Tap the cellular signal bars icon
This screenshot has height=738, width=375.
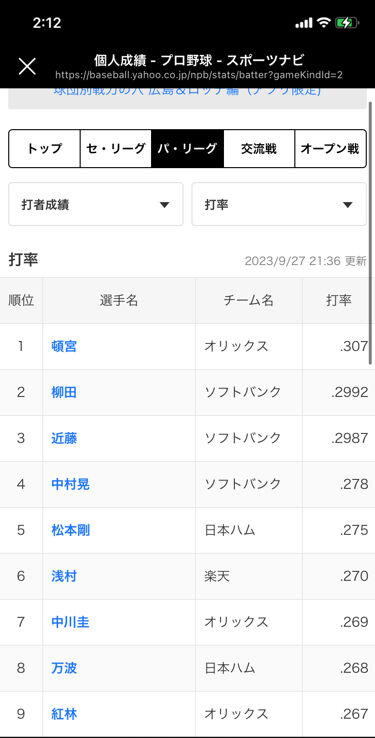[303, 23]
